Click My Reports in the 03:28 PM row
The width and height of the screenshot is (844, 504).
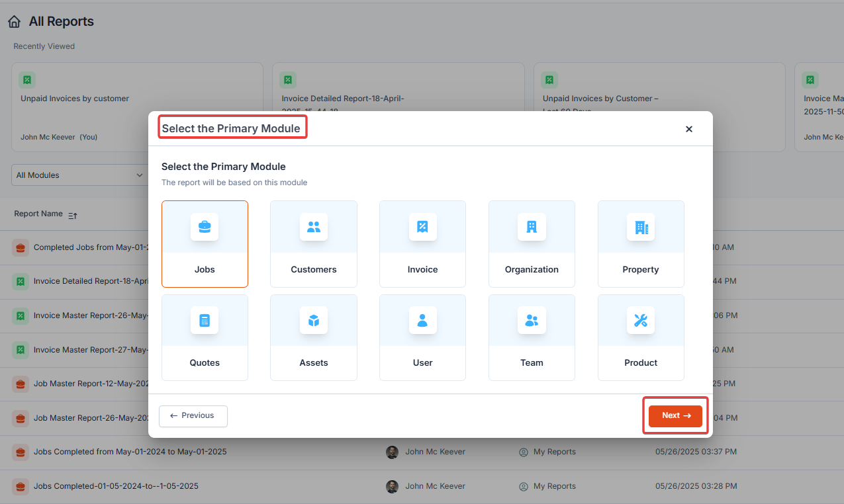555,486
